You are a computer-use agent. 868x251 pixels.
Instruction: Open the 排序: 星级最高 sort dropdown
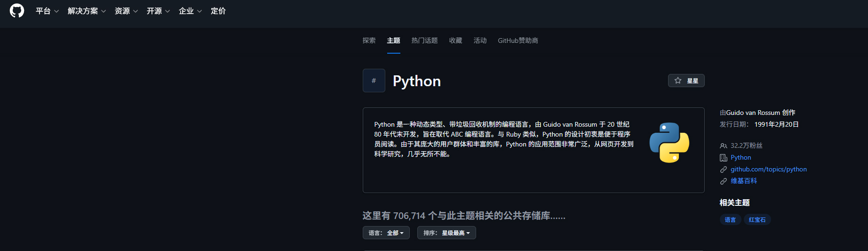[446, 233]
